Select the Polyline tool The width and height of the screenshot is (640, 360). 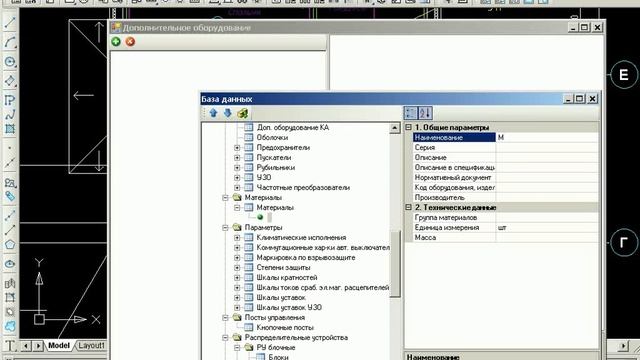(10, 100)
